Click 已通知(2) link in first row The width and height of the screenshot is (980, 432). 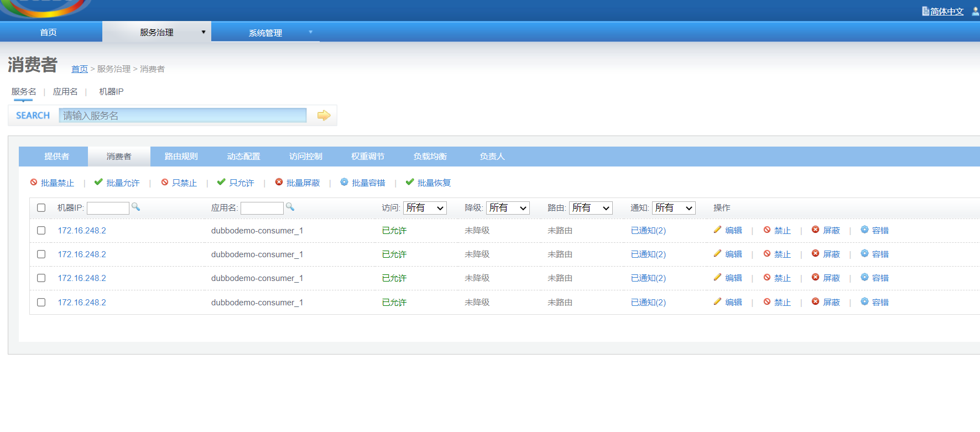click(648, 230)
